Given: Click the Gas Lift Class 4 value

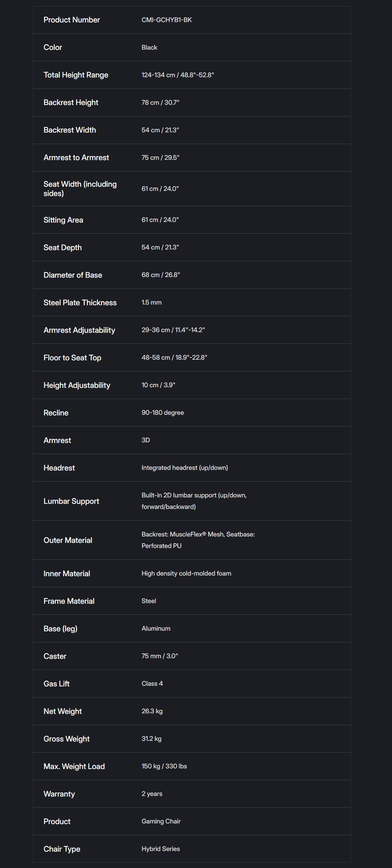Looking at the screenshot, I should click(152, 683).
